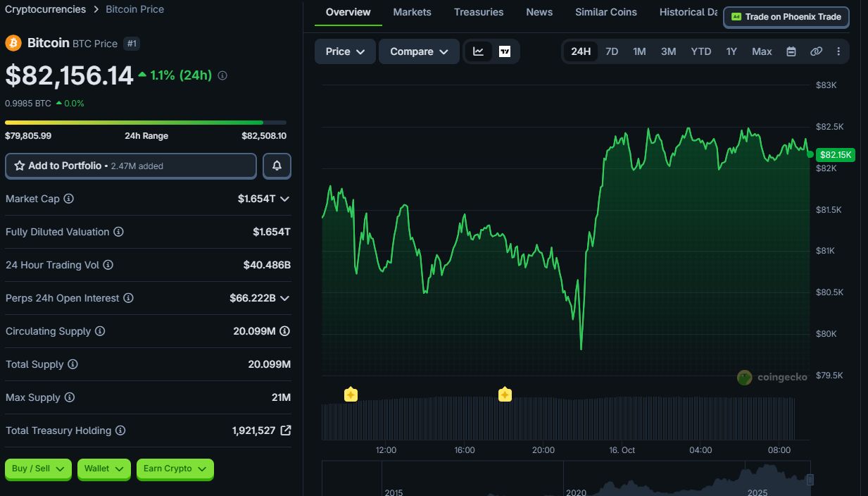Open the calendar date range picker

click(791, 51)
